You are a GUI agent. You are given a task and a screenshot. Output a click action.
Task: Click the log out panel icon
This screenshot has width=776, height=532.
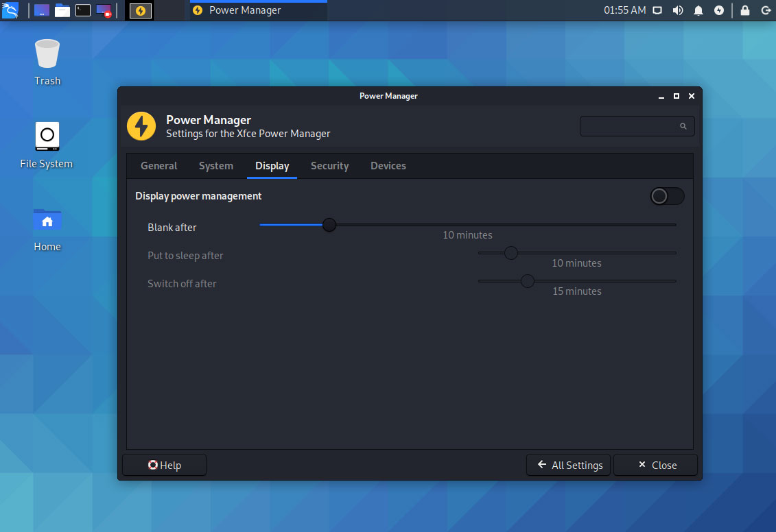[x=765, y=10]
